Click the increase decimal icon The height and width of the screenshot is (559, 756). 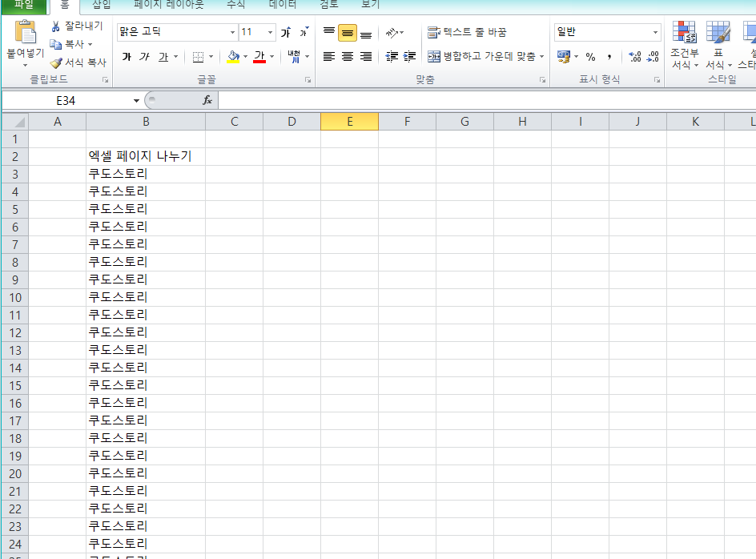click(x=635, y=57)
